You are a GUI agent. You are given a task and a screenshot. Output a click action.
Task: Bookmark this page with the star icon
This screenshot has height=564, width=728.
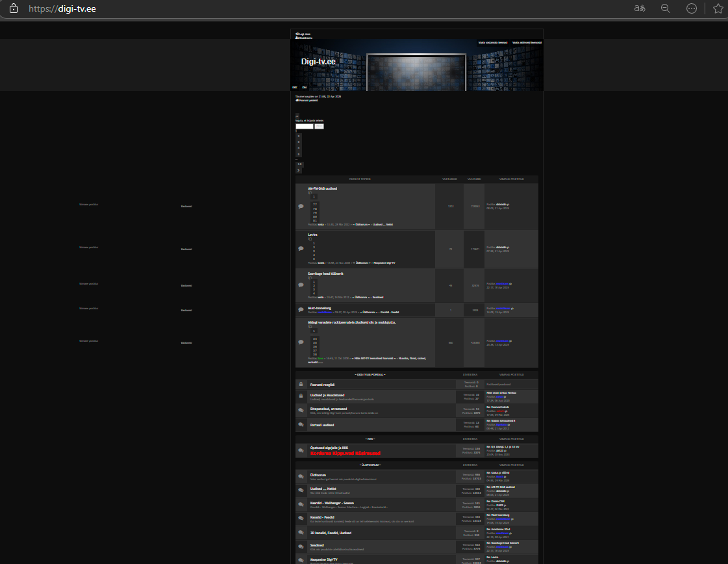[x=718, y=8]
